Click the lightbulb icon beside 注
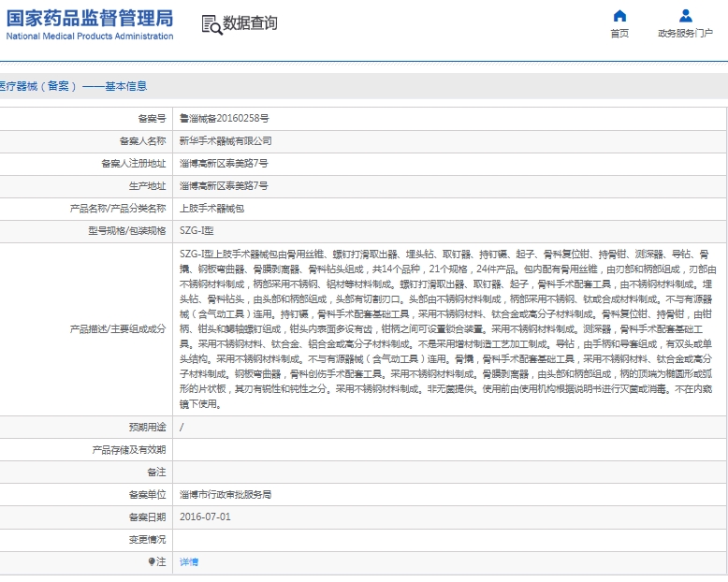Screen dimensions: 728x582 pos(152,561)
